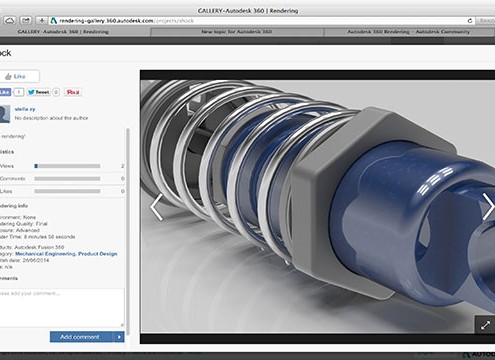Switch to the GALLERY-Autodesk 360 Rendering tab

(x=63, y=32)
